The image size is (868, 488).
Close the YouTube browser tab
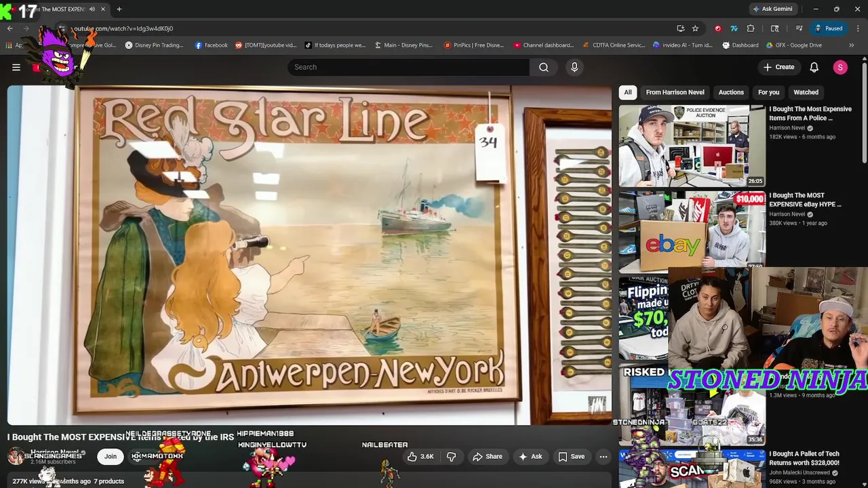(104, 9)
